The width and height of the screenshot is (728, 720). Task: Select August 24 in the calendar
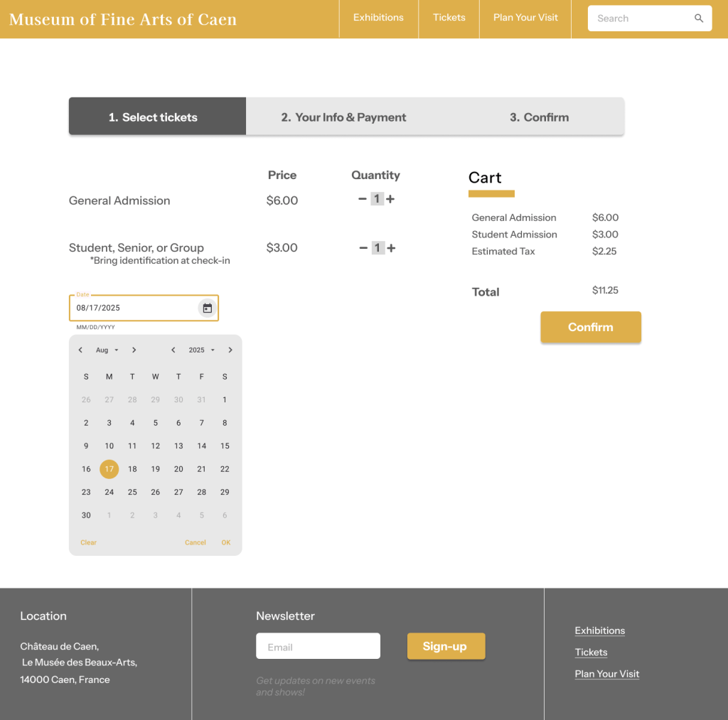coord(109,492)
